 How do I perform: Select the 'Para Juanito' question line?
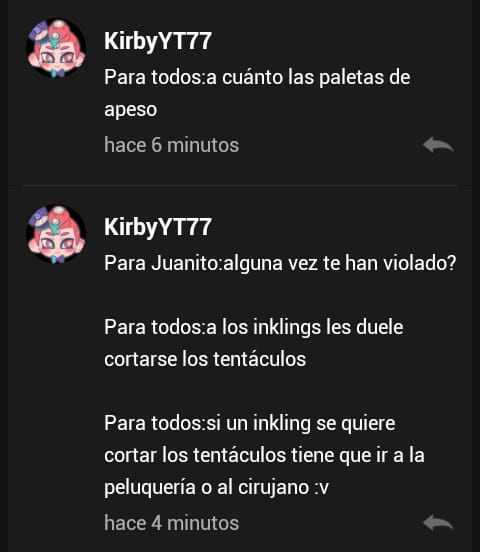tap(280, 263)
